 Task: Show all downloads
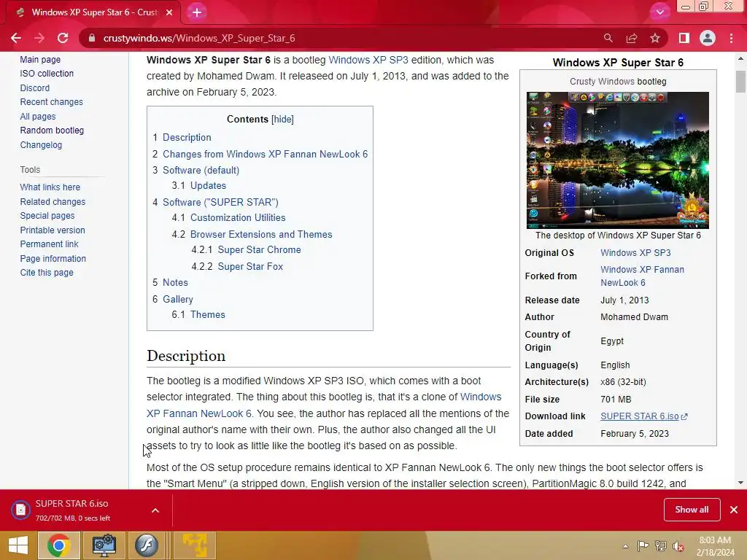[692, 510]
